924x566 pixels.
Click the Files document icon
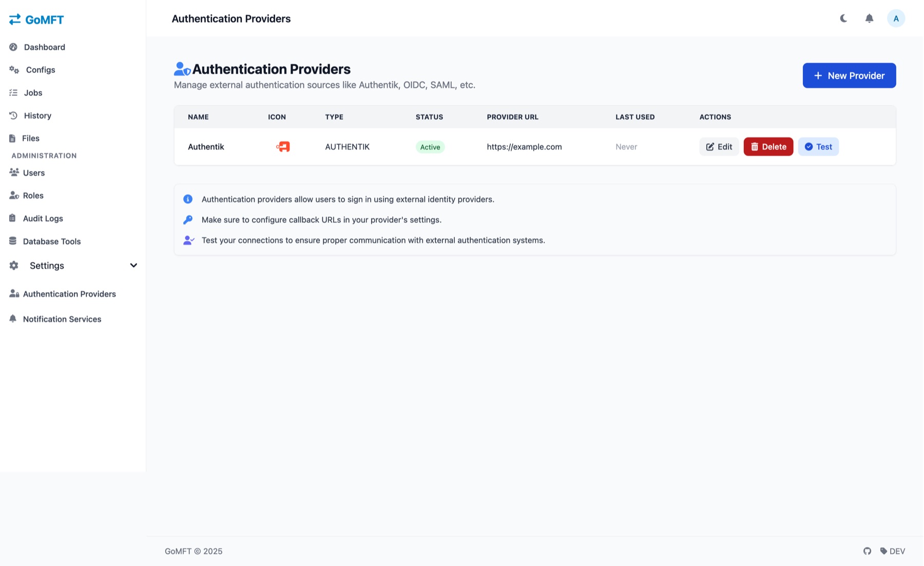[12, 138]
